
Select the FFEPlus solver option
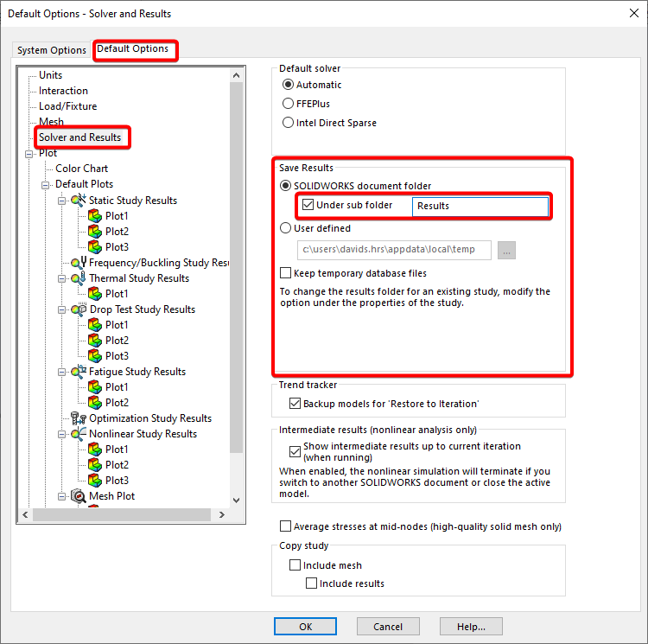click(x=288, y=104)
